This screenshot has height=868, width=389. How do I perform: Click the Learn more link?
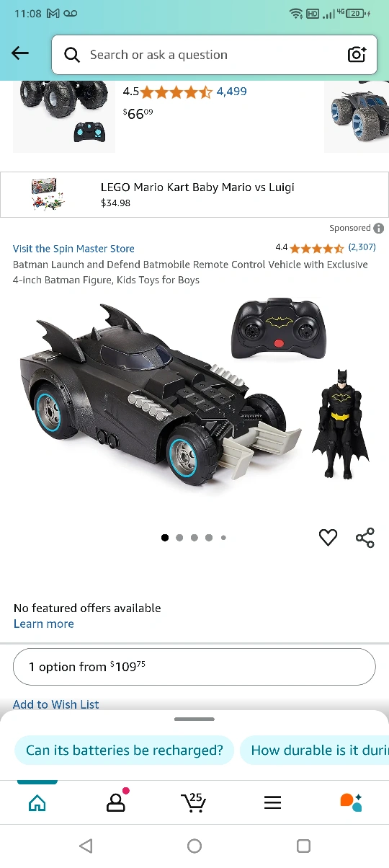(44, 624)
